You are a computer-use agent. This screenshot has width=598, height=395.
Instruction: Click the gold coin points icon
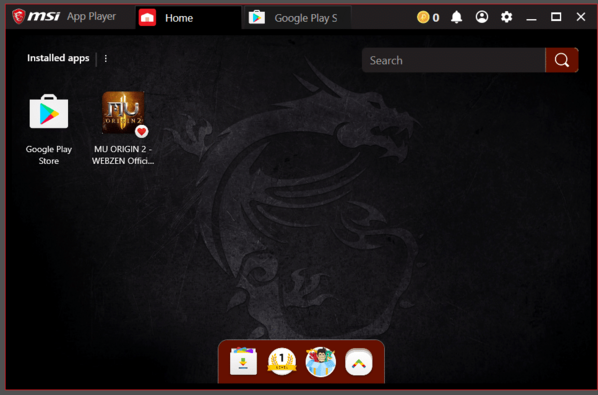click(x=423, y=17)
